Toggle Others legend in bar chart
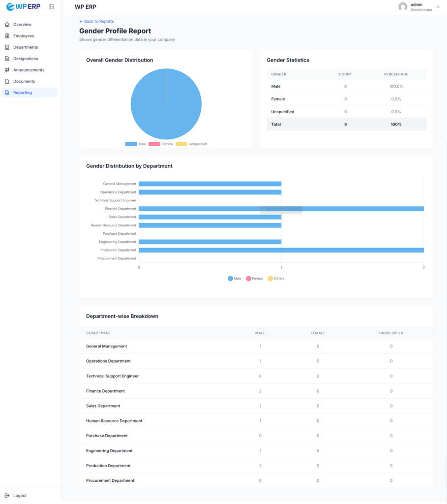This screenshot has height=504, width=447. pyautogui.click(x=276, y=279)
